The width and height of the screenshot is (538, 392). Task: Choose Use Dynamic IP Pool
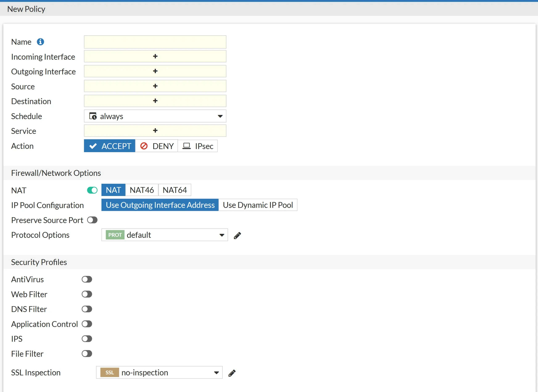pyautogui.click(x=258, y=205)
